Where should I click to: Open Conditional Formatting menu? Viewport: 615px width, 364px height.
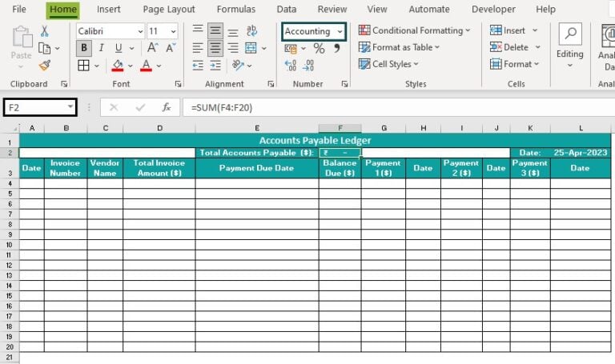[414, 30]
